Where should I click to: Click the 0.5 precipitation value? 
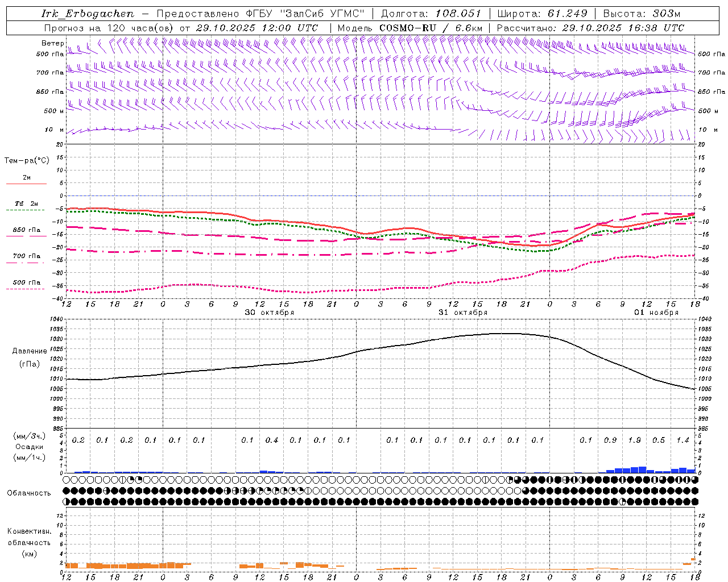pyautogui.click(x=659, y=440)
